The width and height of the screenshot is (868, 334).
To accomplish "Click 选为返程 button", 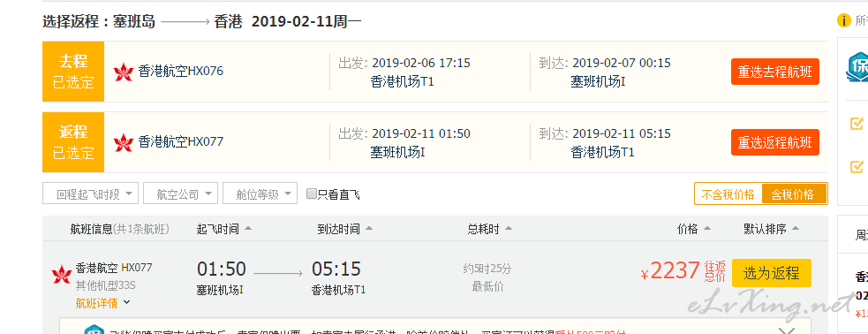I will pos(772,273).
